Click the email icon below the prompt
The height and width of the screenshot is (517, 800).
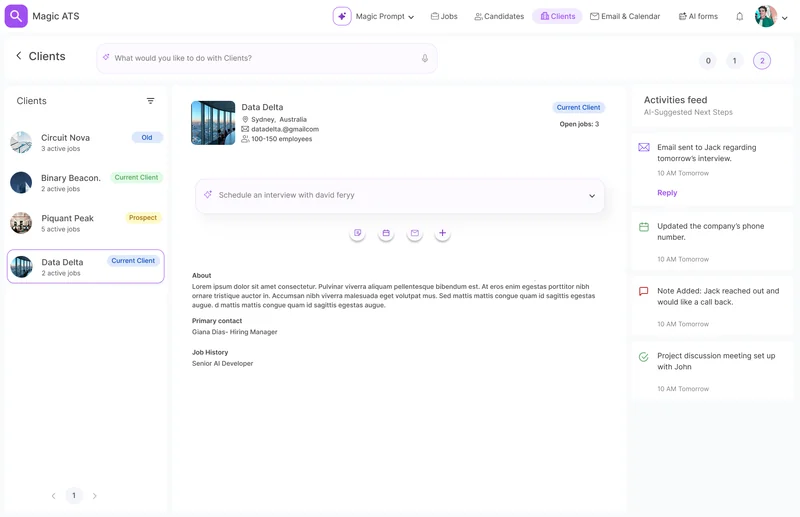414,233
